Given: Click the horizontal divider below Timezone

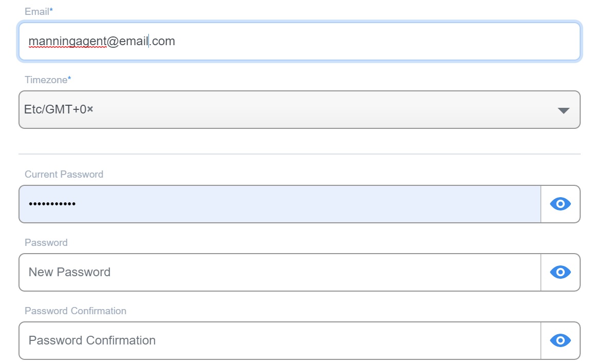Looking at the screenshot, I should 299,154.
